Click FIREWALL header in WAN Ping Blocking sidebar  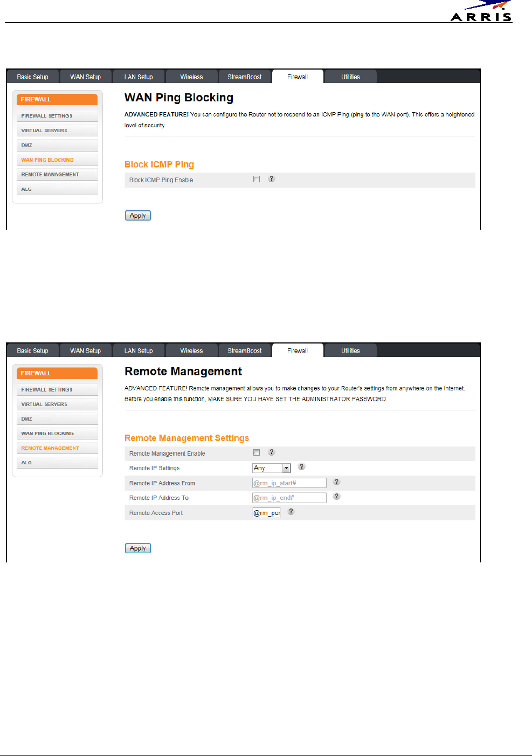coord(57,99)
